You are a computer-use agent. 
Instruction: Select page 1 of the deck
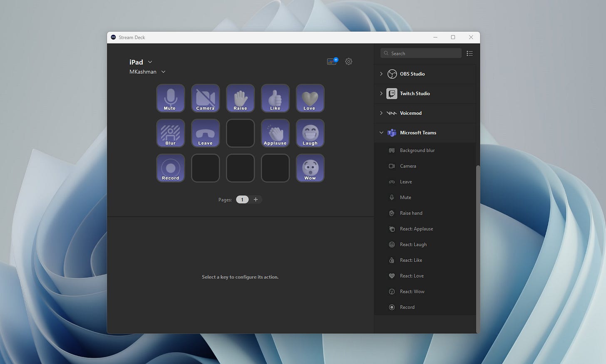[242, 200]
